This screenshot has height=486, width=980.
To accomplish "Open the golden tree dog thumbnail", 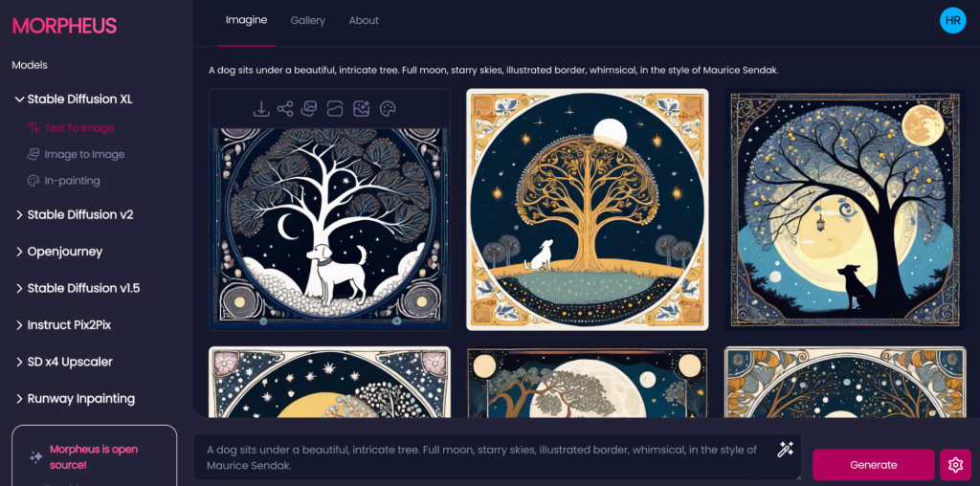I will click(588, 210).
